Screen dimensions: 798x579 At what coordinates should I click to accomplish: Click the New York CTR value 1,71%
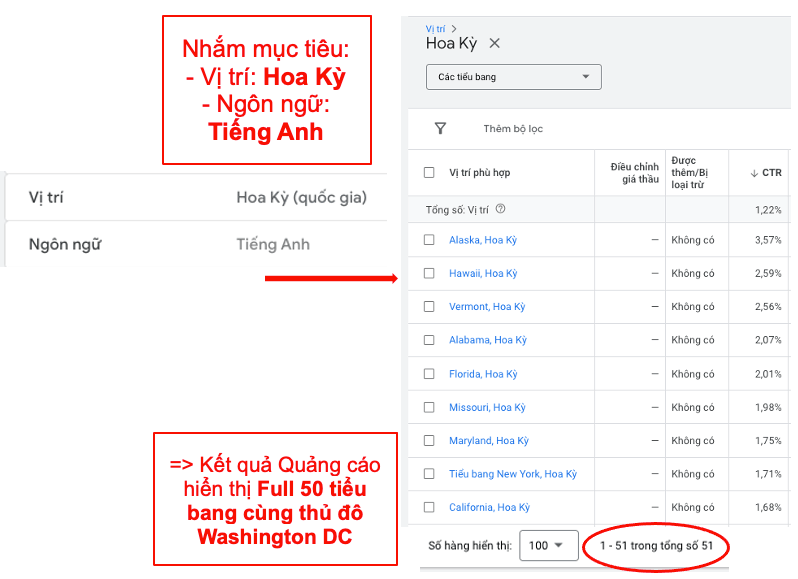768,474
